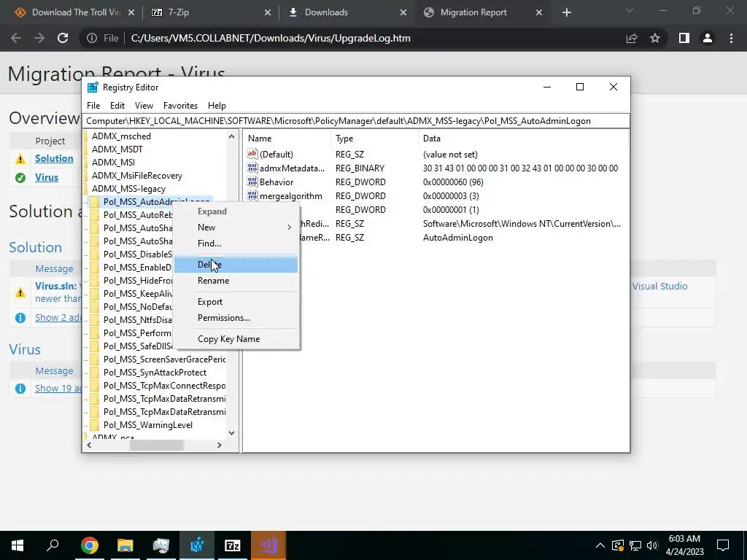
Task: Open the Chrome three-dot menu
Action: (x=731, y=38)
